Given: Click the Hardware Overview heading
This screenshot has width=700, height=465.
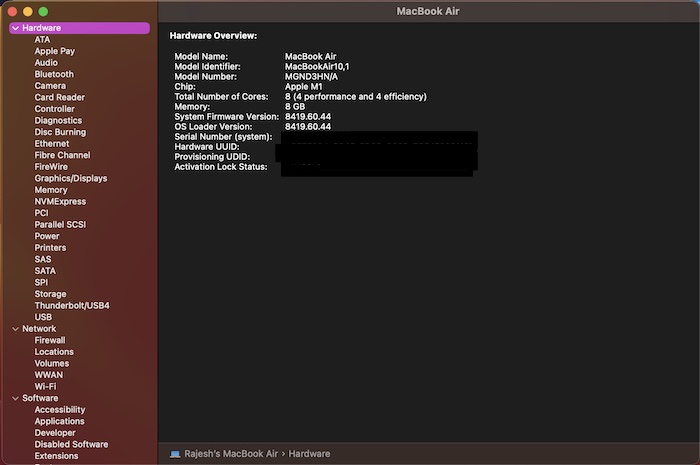Looking at the screenshot, I should pos(213,36).
